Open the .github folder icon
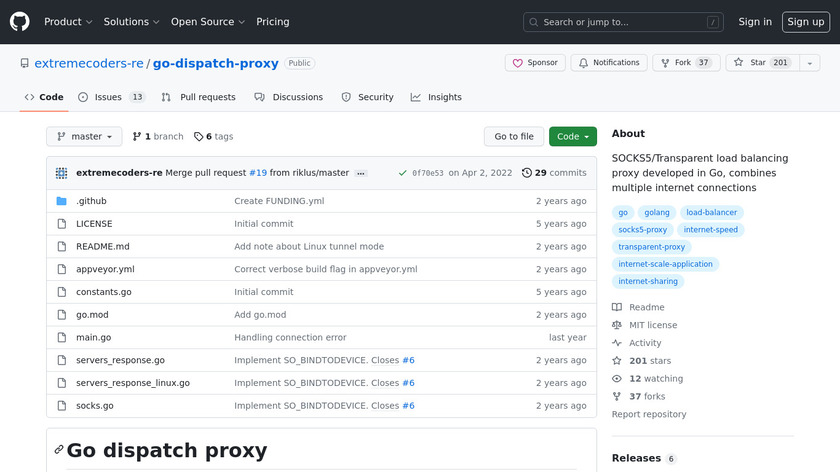 tap(62, 201)
